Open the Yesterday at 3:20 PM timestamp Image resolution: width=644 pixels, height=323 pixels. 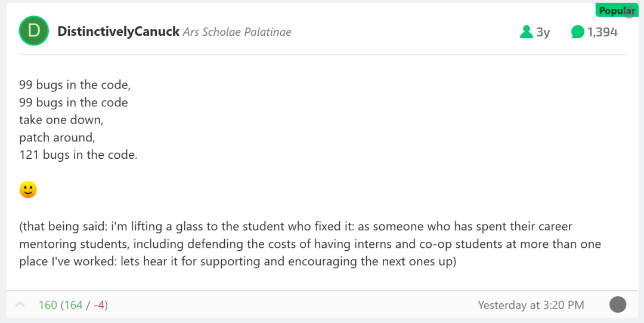tap(531, 305)
